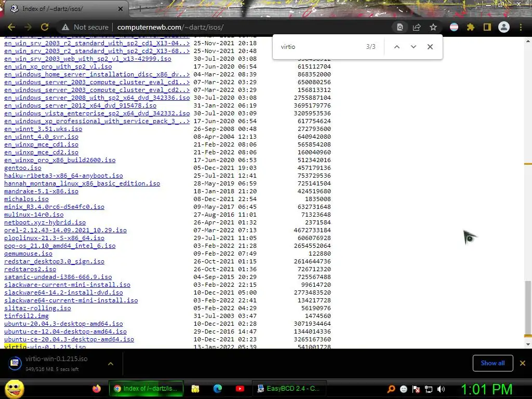Open en_winnt_3.51.wks.iso link
Image resolution: width=532 pixels, height=399 pixels.
pyautogui.click(x=43, y=129)
